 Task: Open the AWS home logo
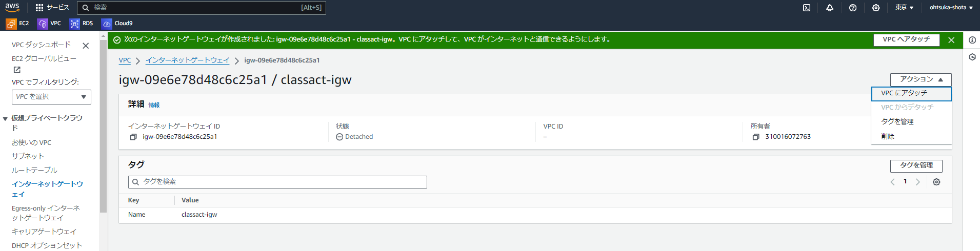tap(12, 7)
